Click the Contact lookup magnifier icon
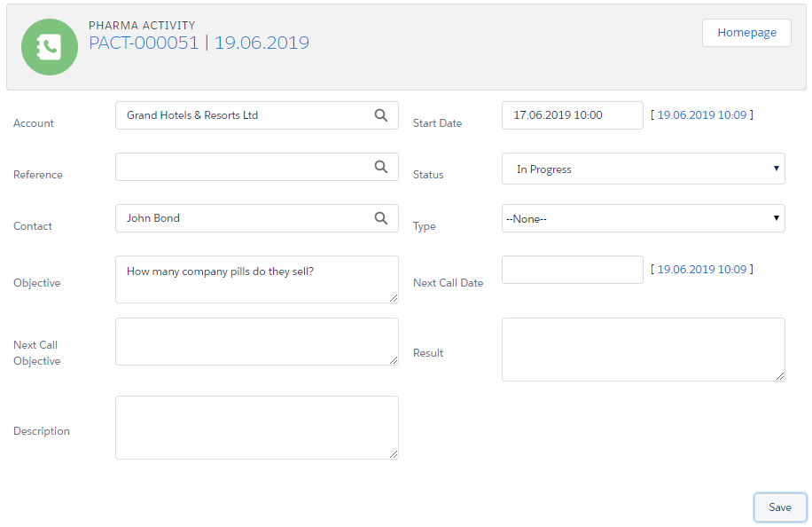 (380, 218)
